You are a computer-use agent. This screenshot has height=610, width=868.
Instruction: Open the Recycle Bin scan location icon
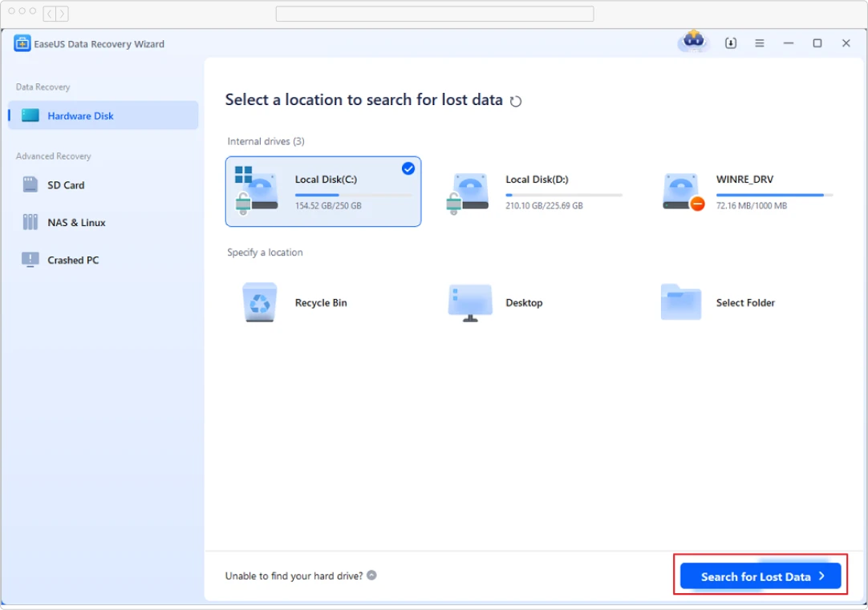pos(258,302)
